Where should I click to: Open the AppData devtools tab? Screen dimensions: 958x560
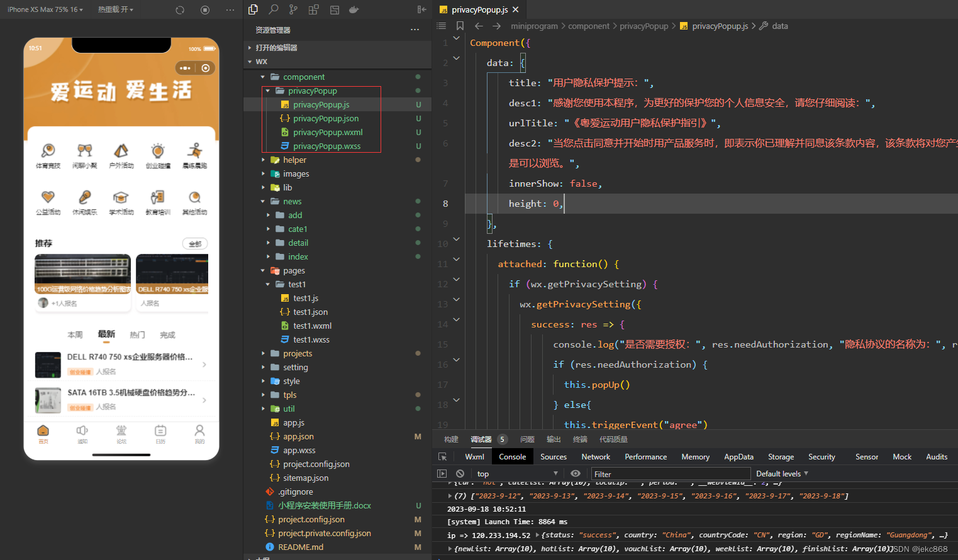point(738,457)
